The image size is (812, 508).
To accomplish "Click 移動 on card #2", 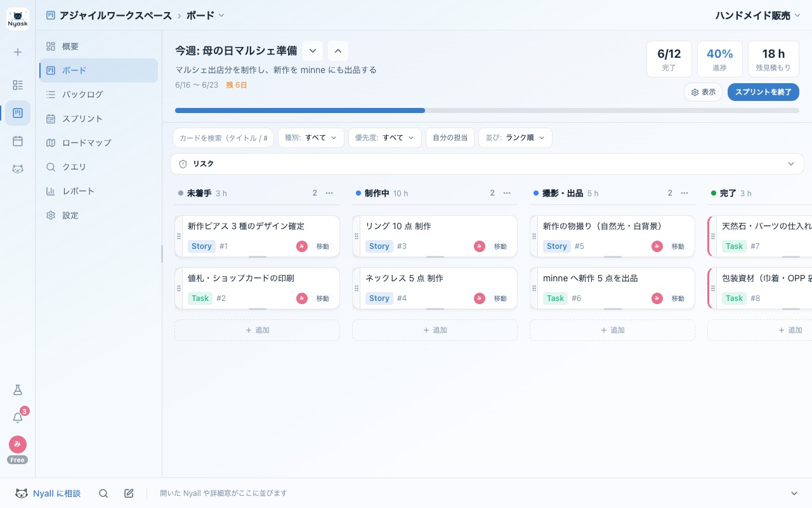I will (323, 298).
